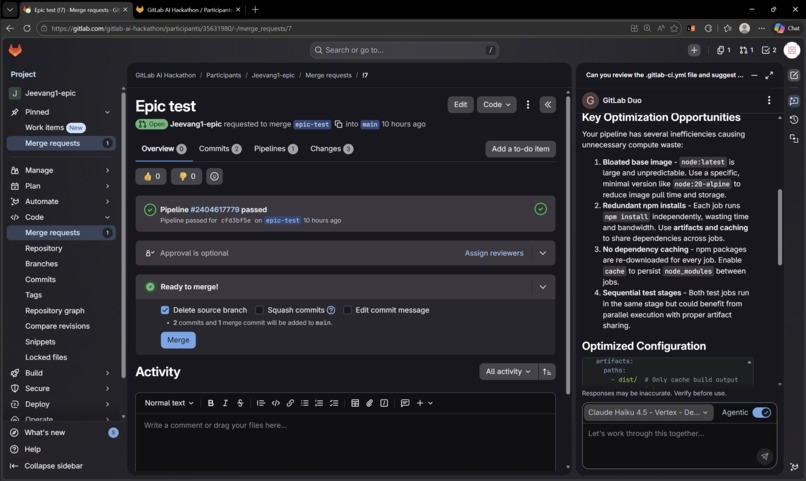Apply strikethrough formatting in comment editor

[240, 403]
